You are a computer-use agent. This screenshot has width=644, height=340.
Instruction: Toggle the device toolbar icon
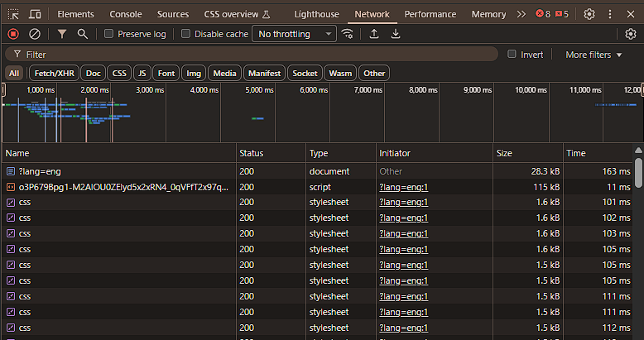coord(36,14)
